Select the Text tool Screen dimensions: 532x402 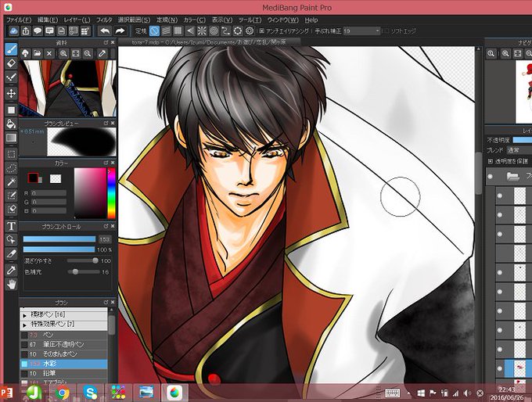click(x=11, y=225)
